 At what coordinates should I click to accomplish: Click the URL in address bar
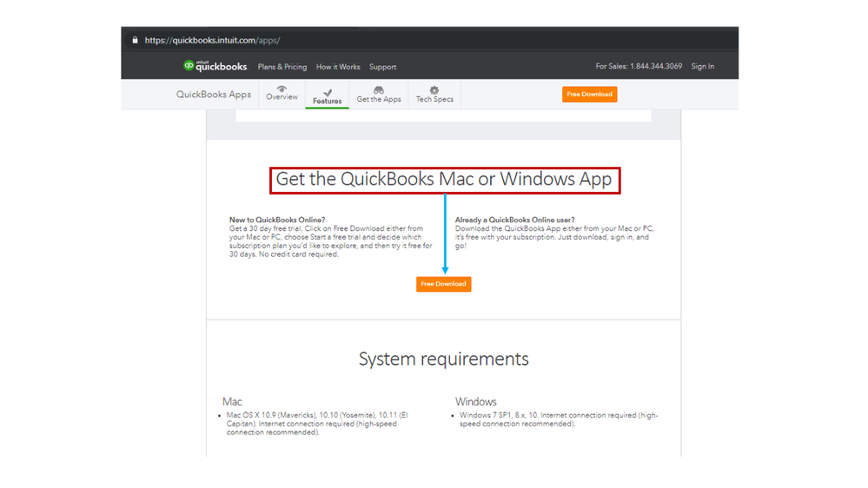pyautogui.click(x=212, y=40)
